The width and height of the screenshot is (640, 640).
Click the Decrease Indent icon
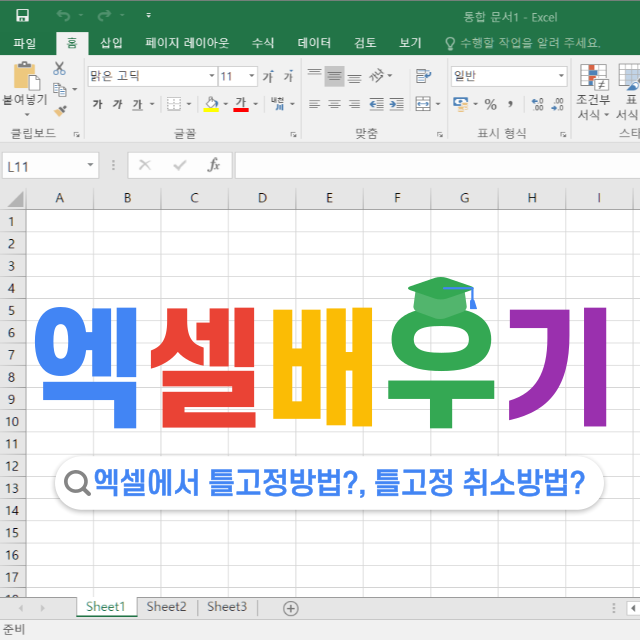click(x=376, y=104)
